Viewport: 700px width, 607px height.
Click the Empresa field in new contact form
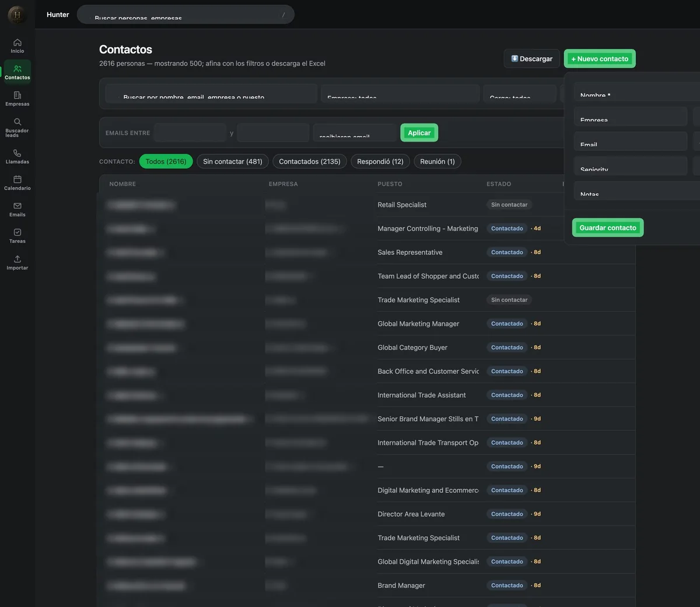(x=631, y=117)
